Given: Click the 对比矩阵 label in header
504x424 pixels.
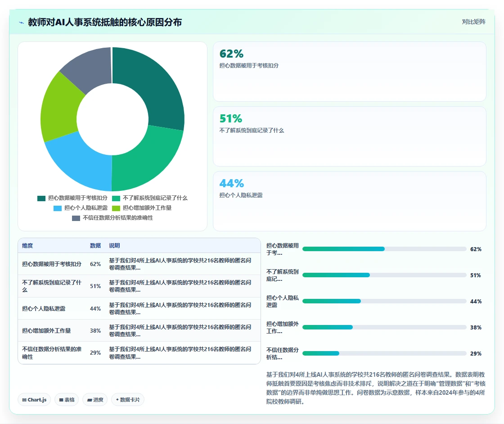Looking at the screenshot, I should pos(473,22).
